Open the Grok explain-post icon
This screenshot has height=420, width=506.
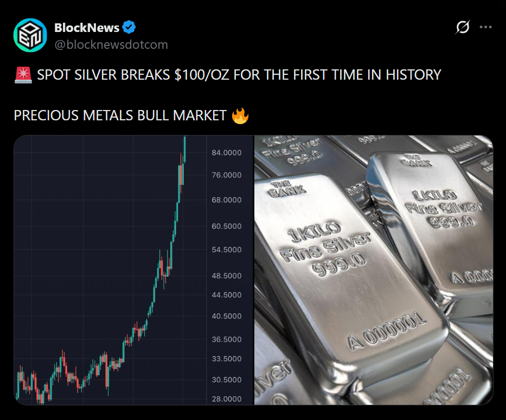tap(463, 28)
